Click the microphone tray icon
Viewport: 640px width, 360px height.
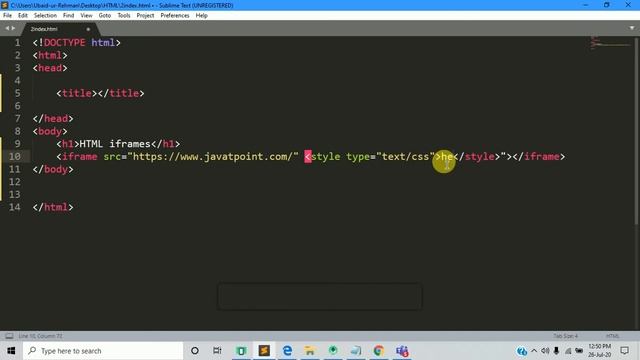[556, 351]
